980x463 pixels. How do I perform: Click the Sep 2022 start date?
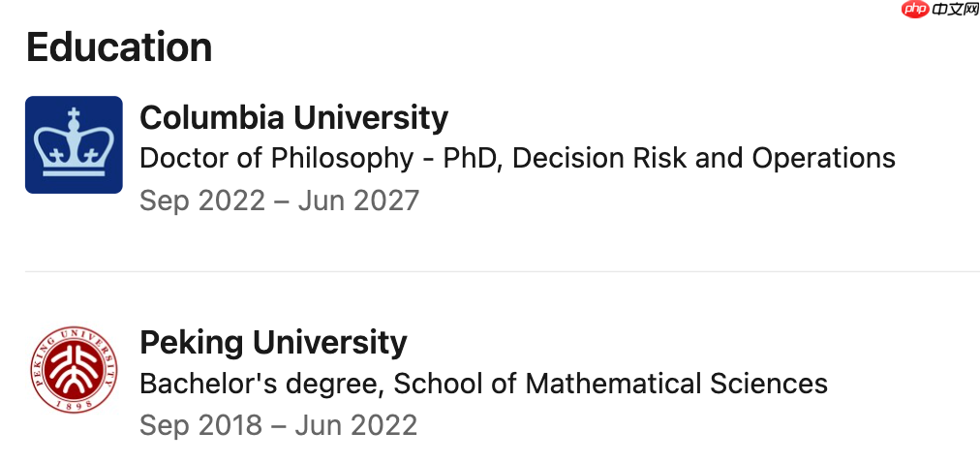coord(202,201)
